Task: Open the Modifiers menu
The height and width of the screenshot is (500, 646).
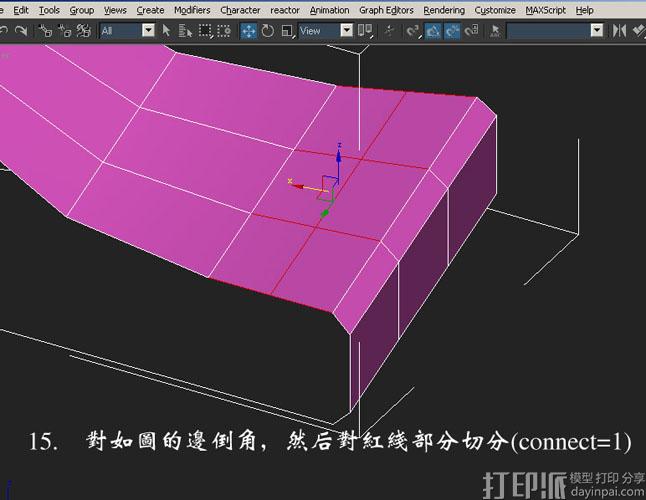Action: click(x=192, y=10)
